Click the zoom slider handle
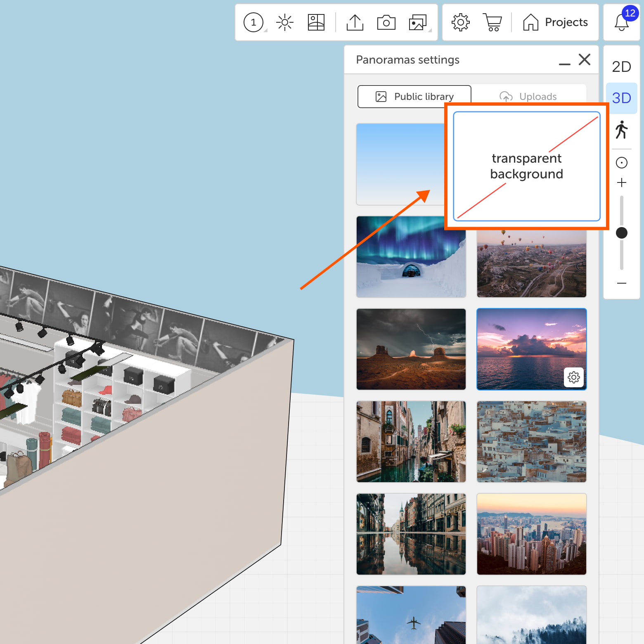Viewport: 644px width, 644px height. click(621, 233)
